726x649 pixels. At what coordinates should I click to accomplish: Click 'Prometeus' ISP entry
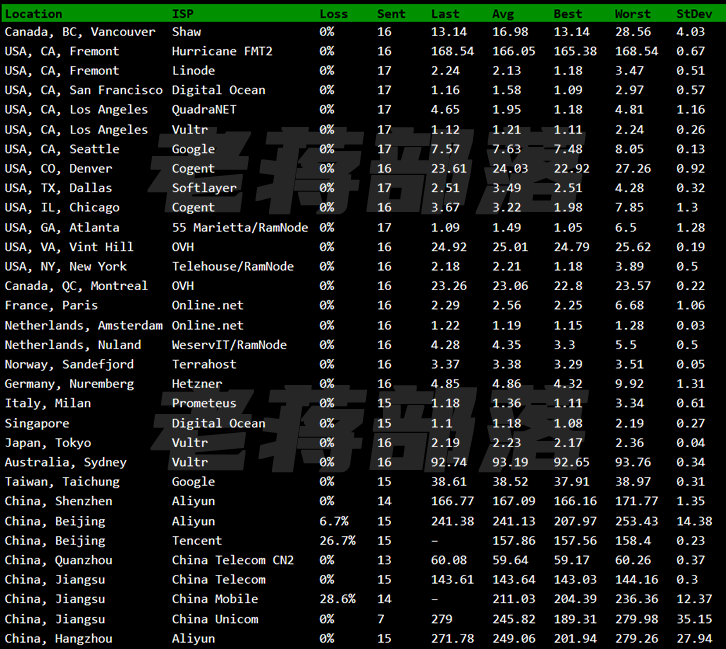tap(204, 404)
